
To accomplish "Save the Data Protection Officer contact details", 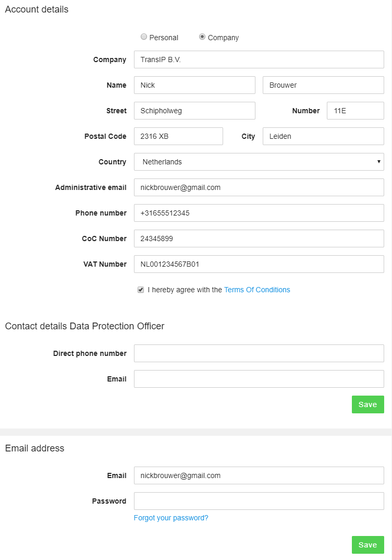I will (x=367, y=404).
